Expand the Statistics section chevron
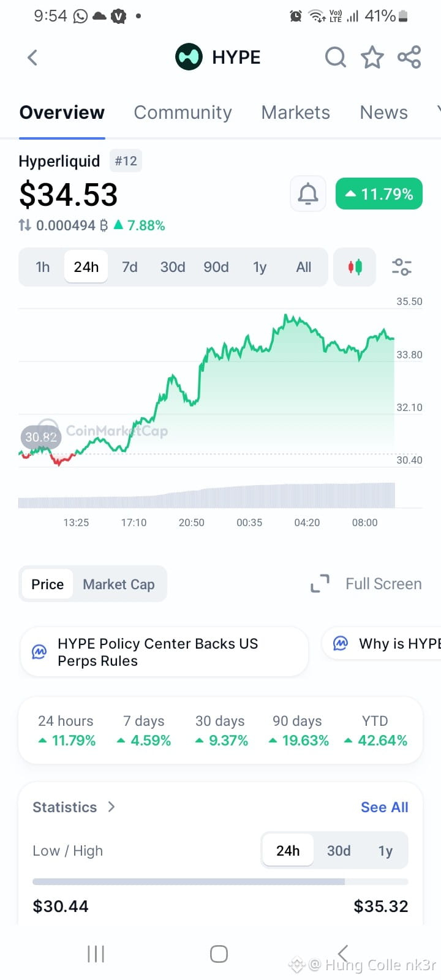Screen dimensions: 441x980 coord(111,807)
